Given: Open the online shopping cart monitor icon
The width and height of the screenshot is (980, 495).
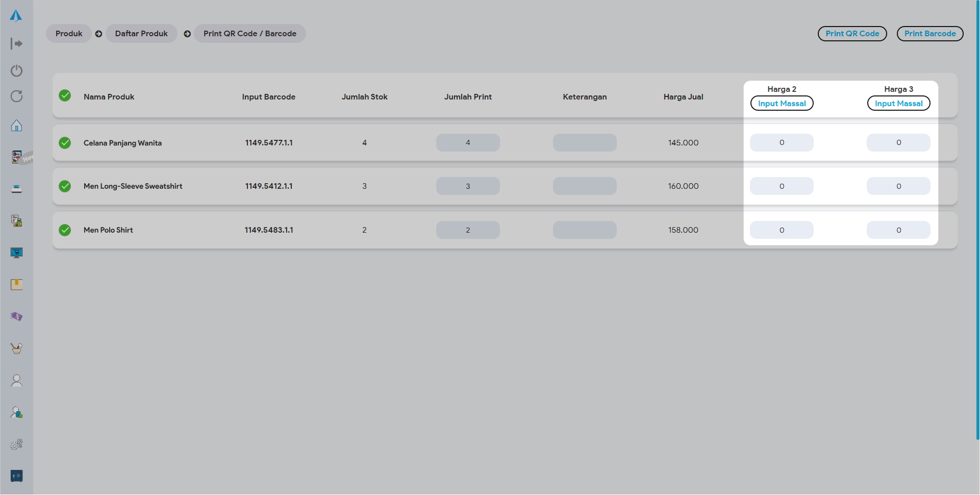Looking at the screenshot, I should coord(16,253).
